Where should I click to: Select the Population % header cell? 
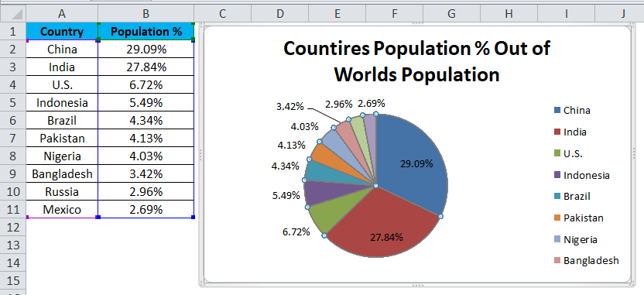146,32
